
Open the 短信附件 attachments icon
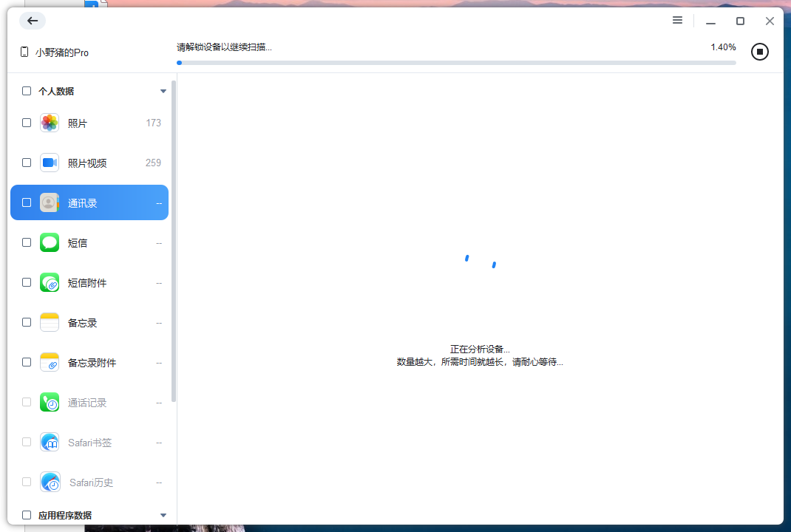pos(49,282)
